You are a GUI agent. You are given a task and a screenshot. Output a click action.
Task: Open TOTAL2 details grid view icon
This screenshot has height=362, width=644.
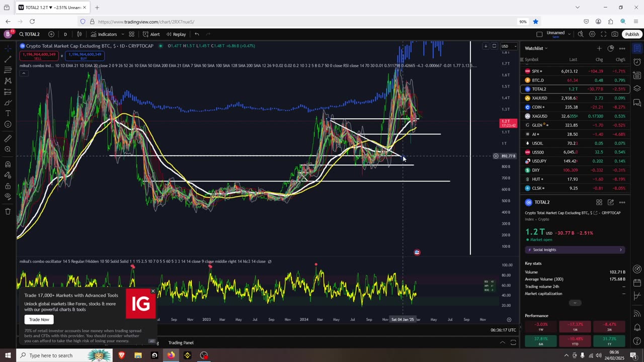point(599,202)
